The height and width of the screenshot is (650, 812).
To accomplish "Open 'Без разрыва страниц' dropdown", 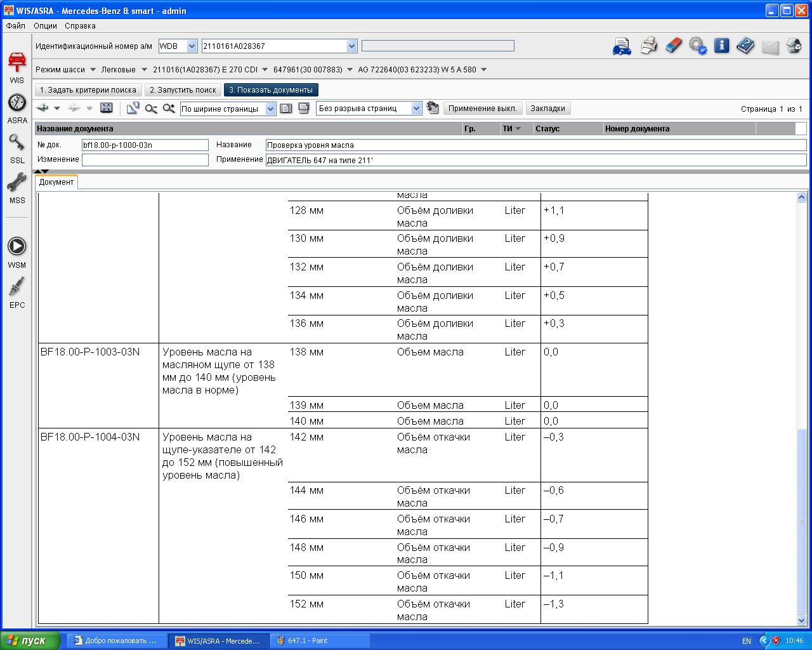I will point(417,109).
